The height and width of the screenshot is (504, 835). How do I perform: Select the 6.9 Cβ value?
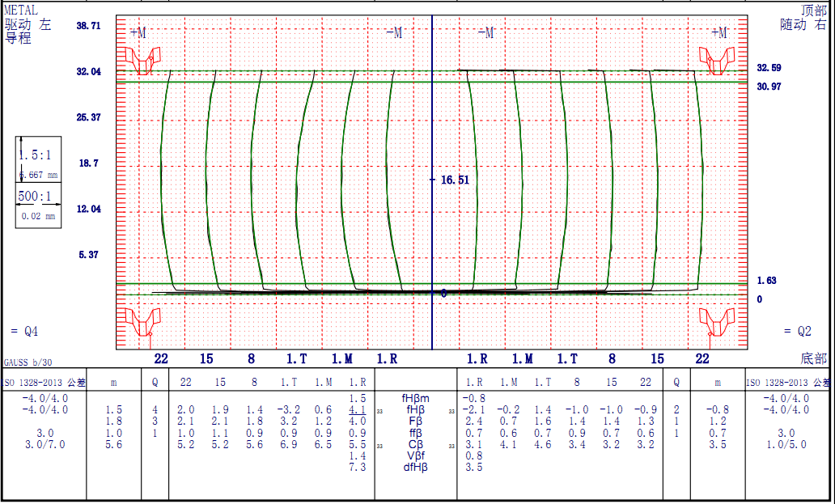288,444
